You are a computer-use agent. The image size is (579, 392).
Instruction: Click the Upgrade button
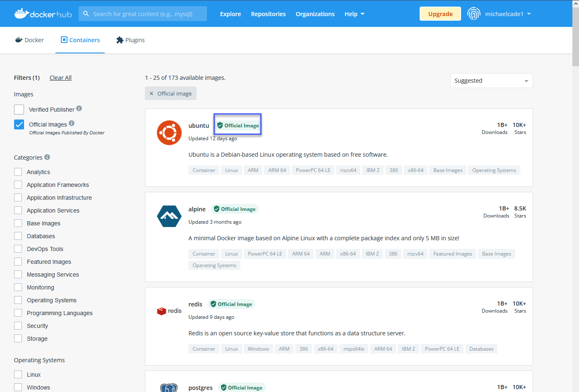pyautogui.click(x=440, y=13)
